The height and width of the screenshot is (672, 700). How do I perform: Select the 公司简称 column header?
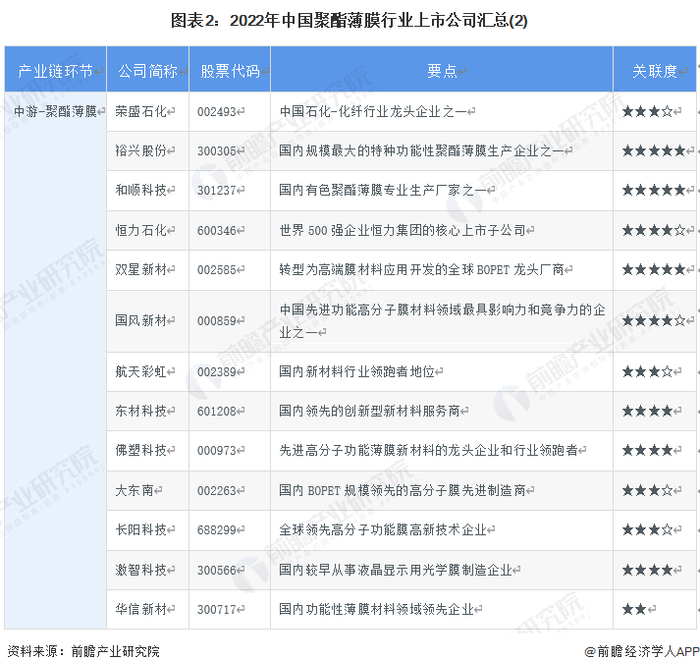click(x=148, y=71)
